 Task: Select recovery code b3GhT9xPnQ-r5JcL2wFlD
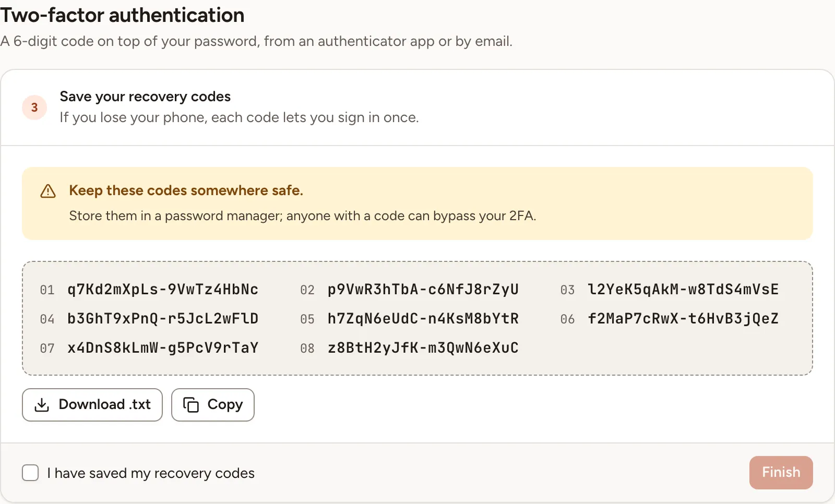pyautogui.click(x=163, y=319)
